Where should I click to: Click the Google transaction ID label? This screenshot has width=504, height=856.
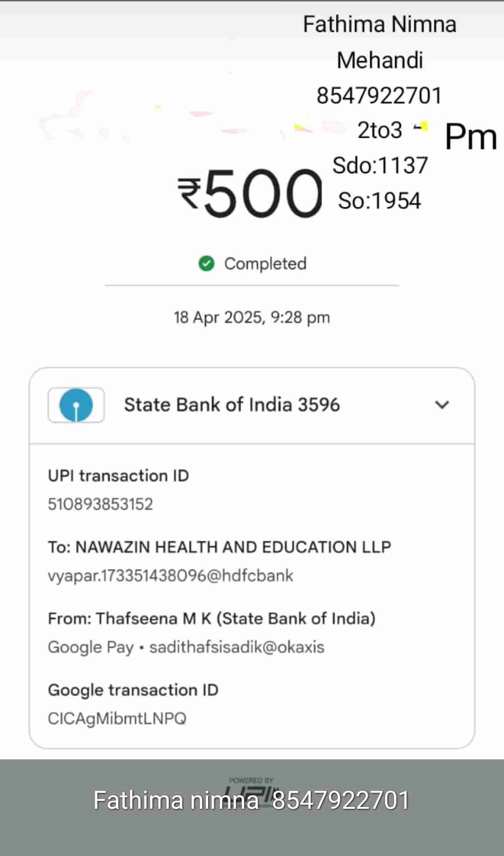click(x=133, y=690)
